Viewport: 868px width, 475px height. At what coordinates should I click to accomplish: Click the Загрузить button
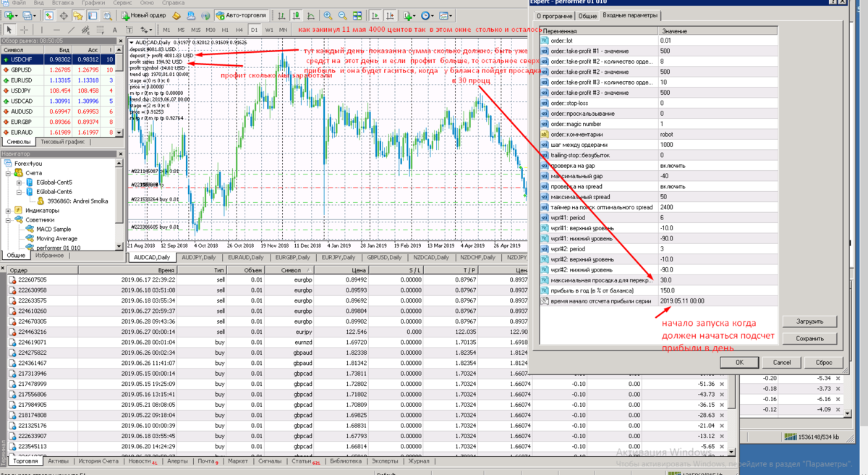(809, 321)
